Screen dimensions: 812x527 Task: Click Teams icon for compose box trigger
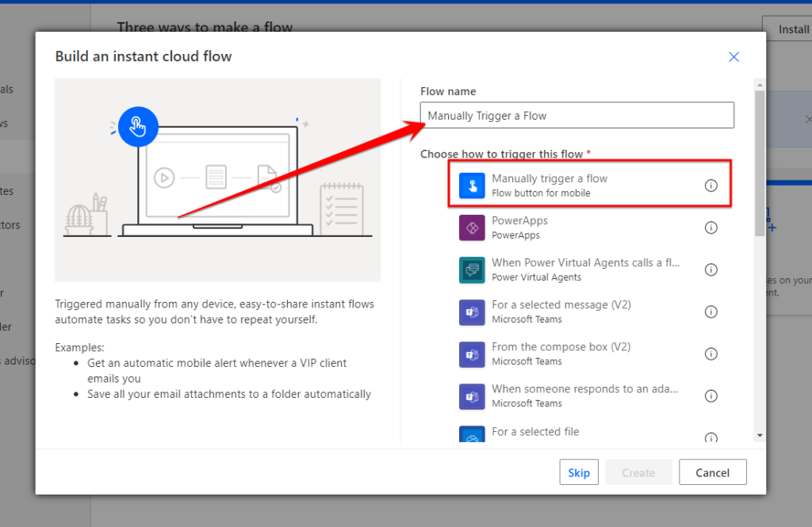tap(472, 354)
